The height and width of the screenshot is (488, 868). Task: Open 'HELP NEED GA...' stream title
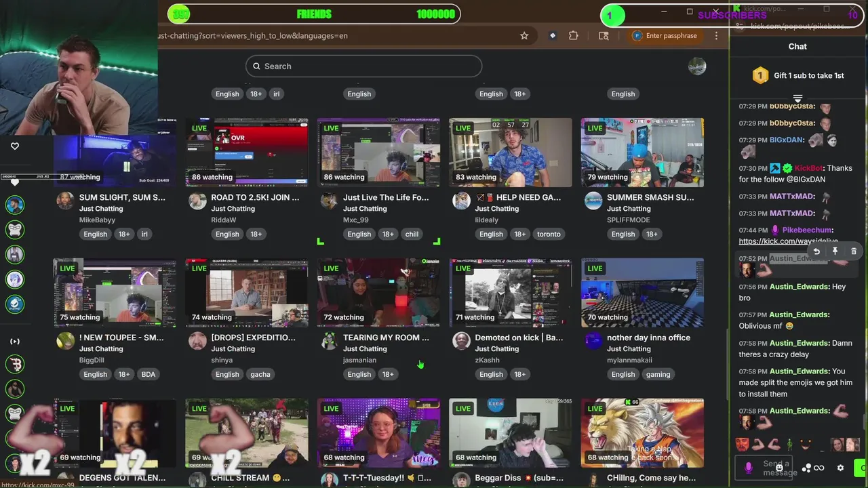click(x=518, y=197)
